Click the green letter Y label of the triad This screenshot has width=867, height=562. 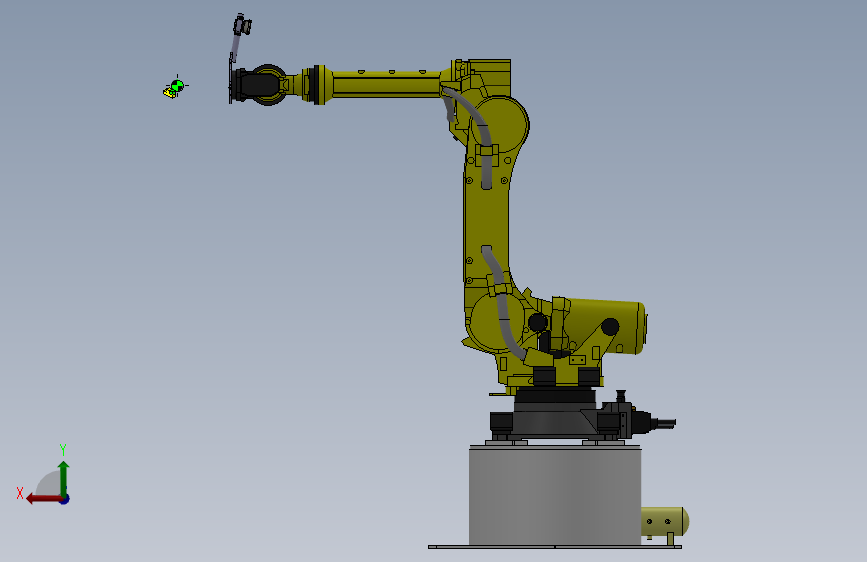63,449
